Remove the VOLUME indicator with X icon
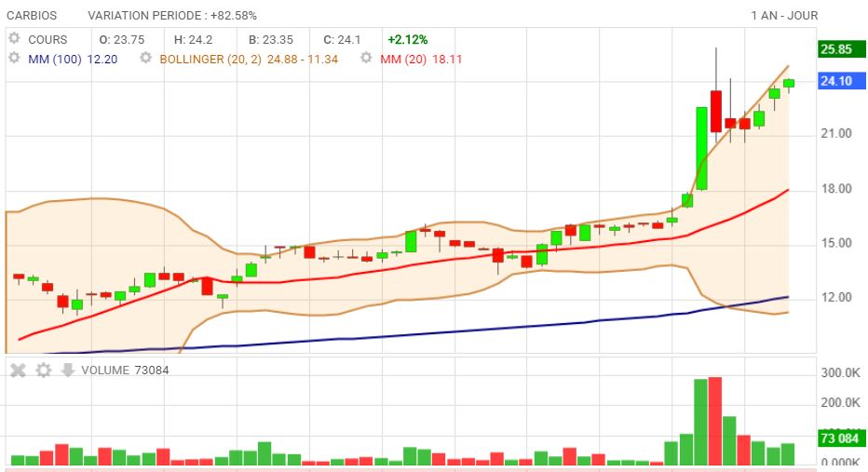Image resolution: width=868 pixels, height=472 pixels. [x=18, y=371]
